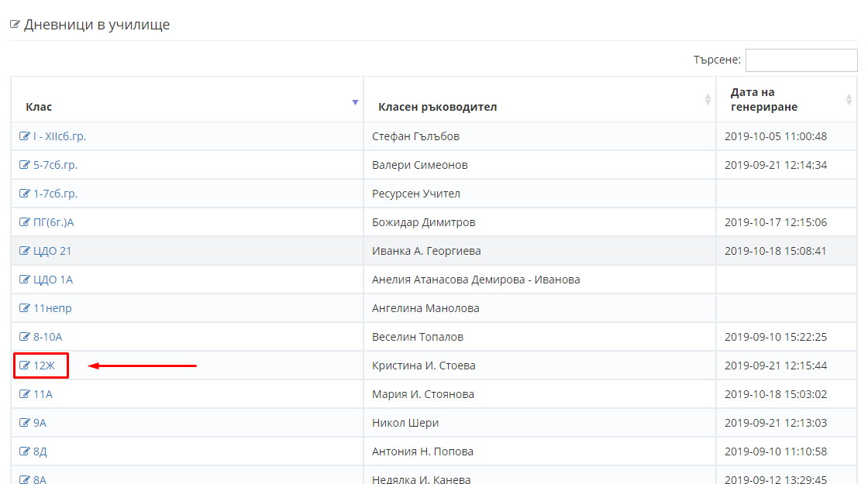
Task: Click the Дневници в училище heading icon
Action: click(15, 24)
